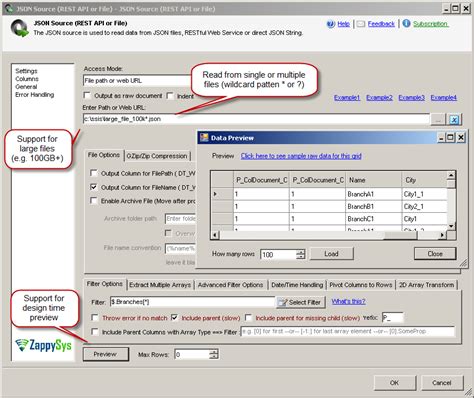The height and width of the screenshot is (398, 474).
Task: Click the grid's vertical scrollbar down arrow
Action: [451, 226]
